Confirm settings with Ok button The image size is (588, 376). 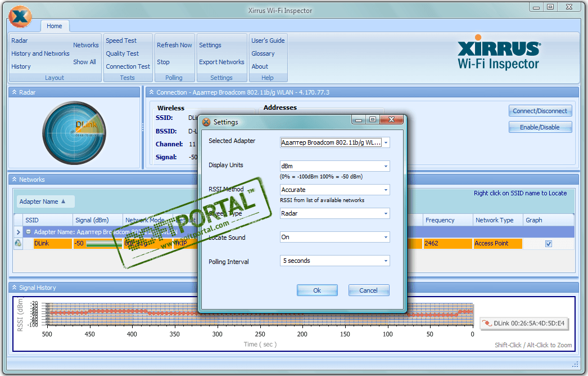click(x=317, y=290)
